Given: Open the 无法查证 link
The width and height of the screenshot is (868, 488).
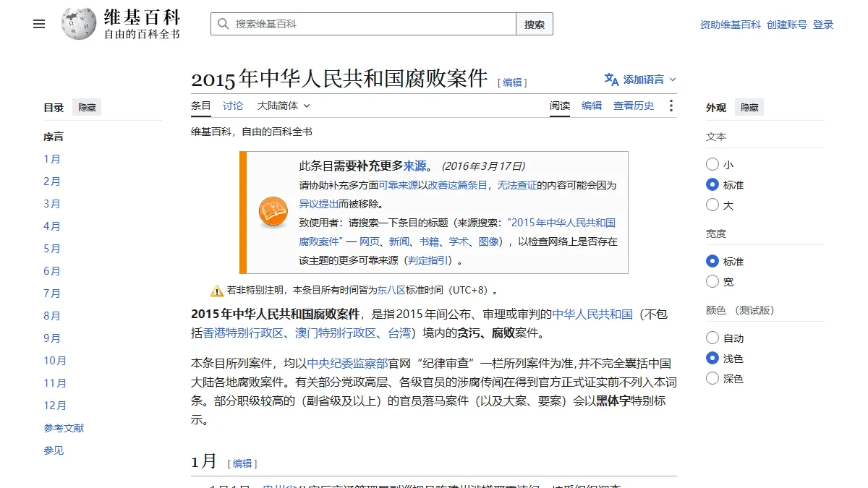Looking at the screenshot, I should tap(517, 185).
